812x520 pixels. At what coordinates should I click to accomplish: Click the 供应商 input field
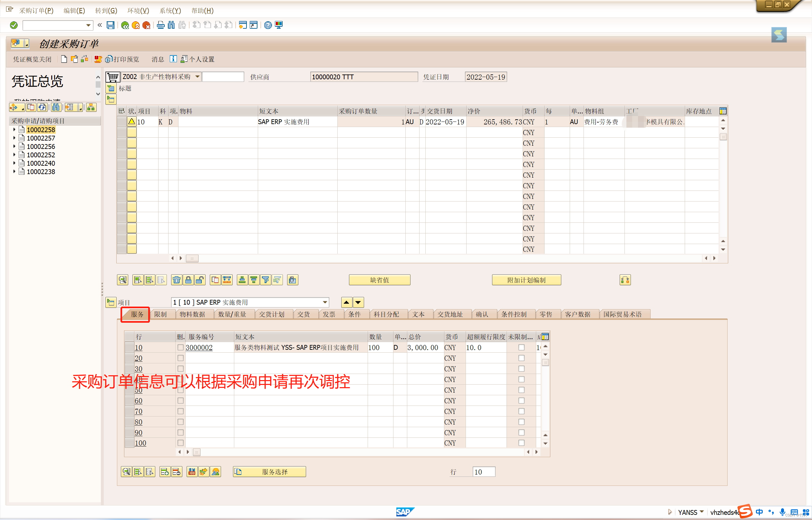pos(363,77)
